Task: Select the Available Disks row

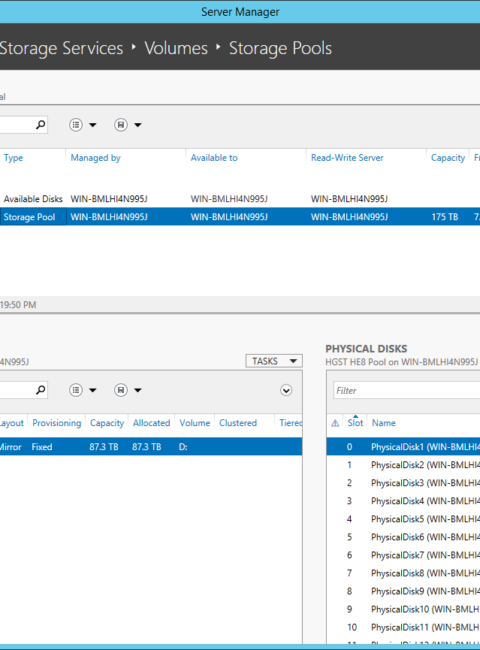Action: [240, 199]
